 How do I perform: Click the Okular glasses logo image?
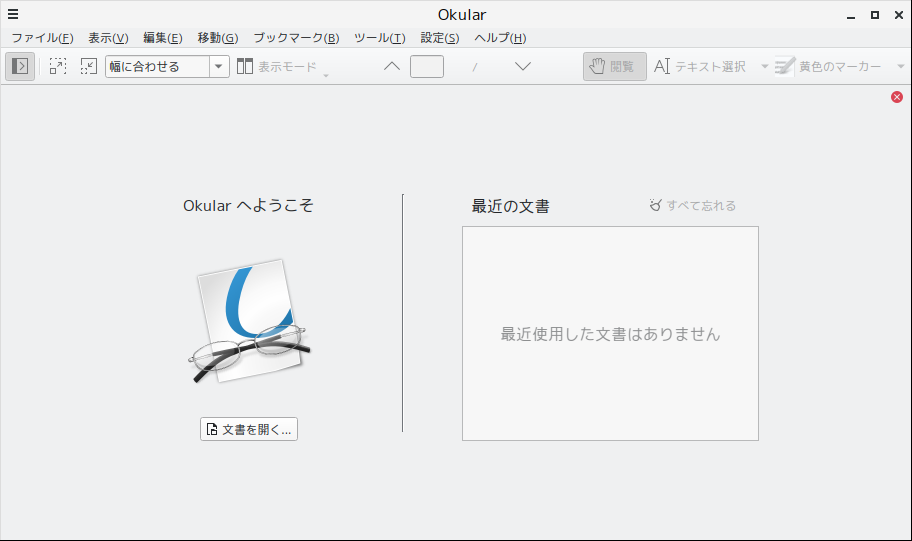click(x=249, y=321)
